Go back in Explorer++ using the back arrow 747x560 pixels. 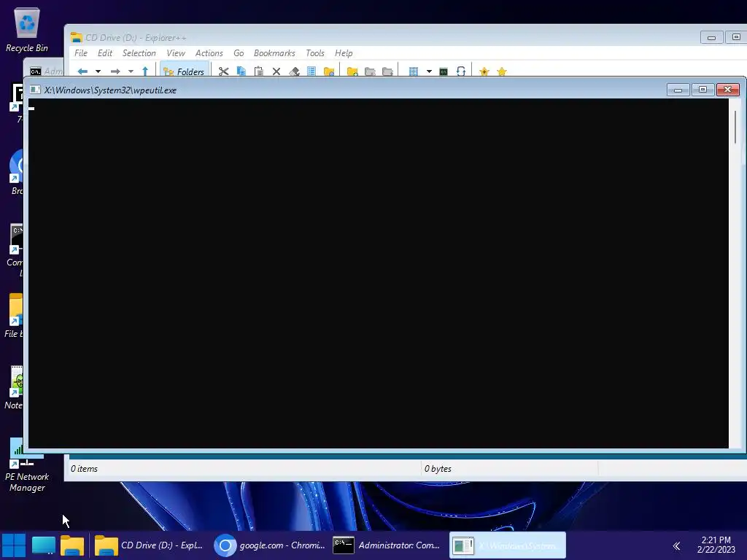click(82, 71)
